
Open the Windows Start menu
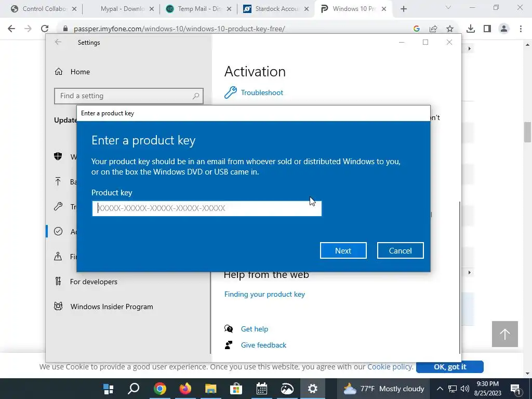[108, 389]
